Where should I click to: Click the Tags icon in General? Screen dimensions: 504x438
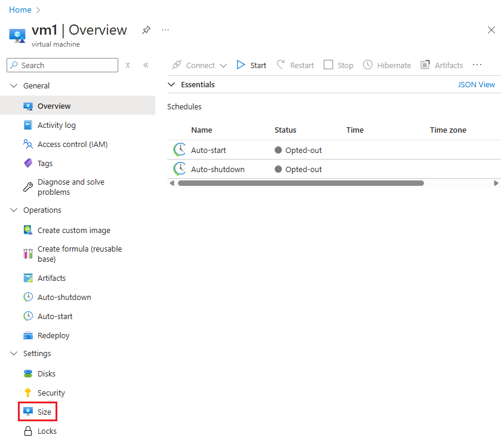pyautogui.click(x=27, y=163)
